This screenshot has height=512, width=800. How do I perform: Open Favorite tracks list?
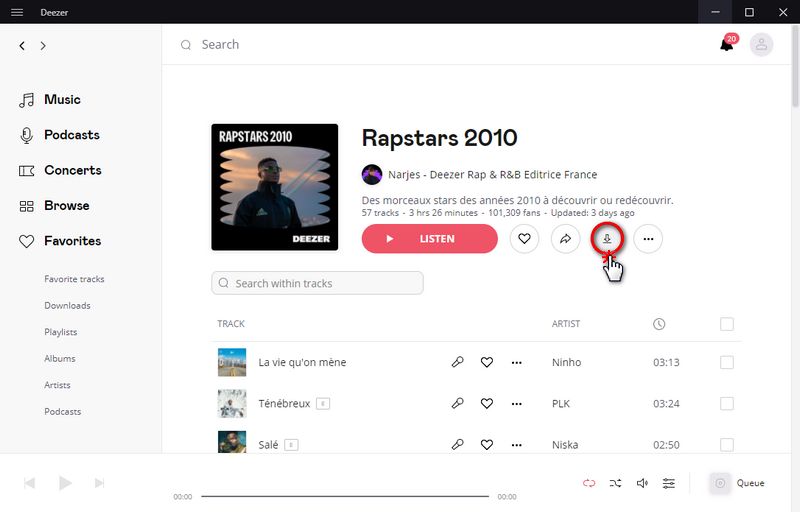[74, 279]
